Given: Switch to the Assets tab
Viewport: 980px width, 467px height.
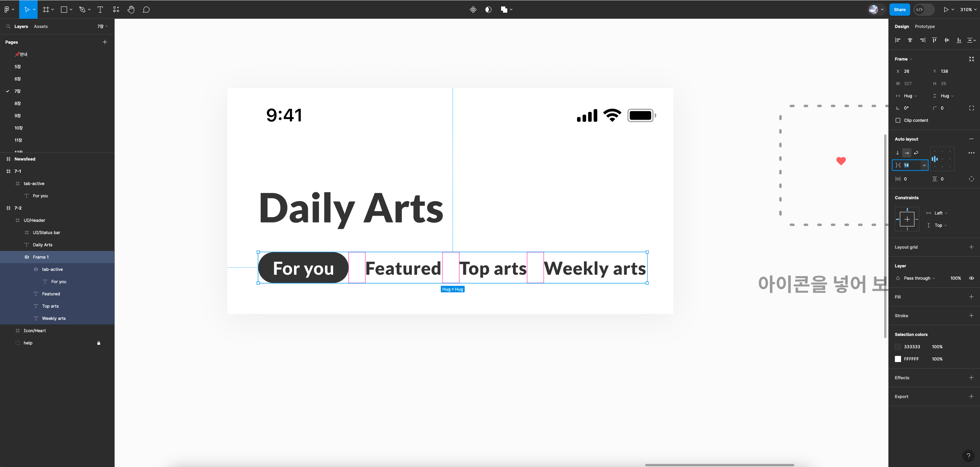Looking at the screenshot, I should click(41, 26).
